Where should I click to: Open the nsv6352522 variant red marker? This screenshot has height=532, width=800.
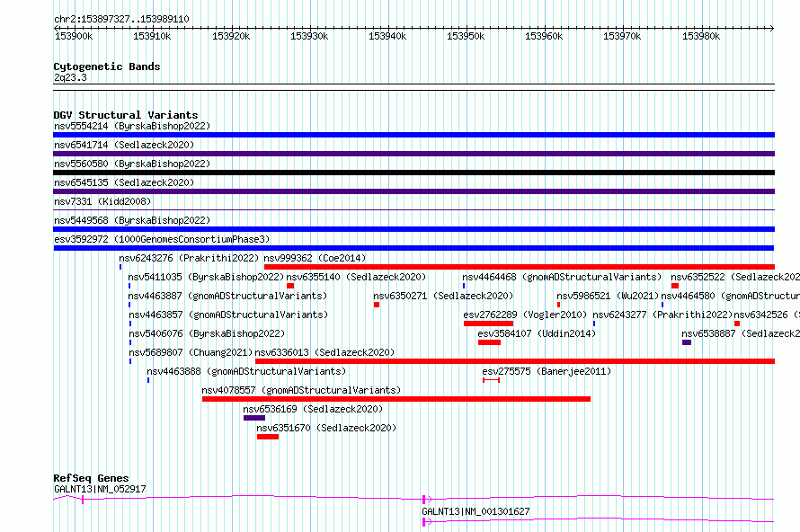click(675, 286)
